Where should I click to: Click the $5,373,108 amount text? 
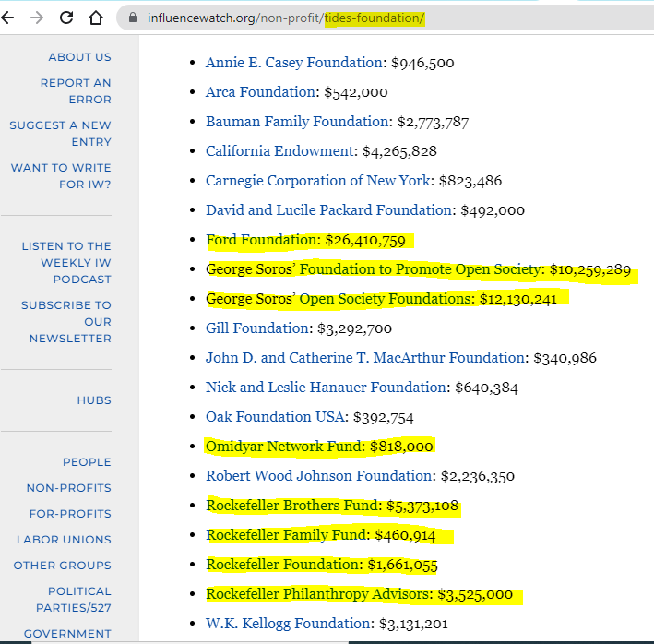pos(422,506)
